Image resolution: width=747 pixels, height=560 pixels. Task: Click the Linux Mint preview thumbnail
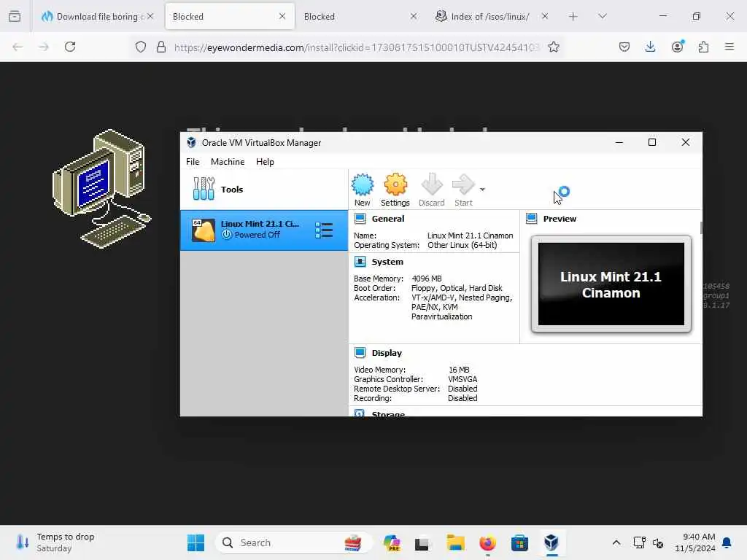click(611, 284)
